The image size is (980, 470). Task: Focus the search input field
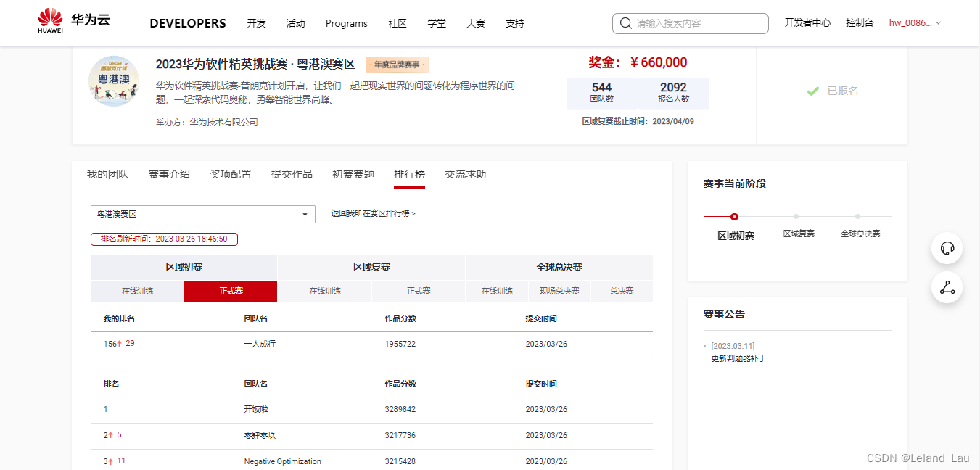690,23
